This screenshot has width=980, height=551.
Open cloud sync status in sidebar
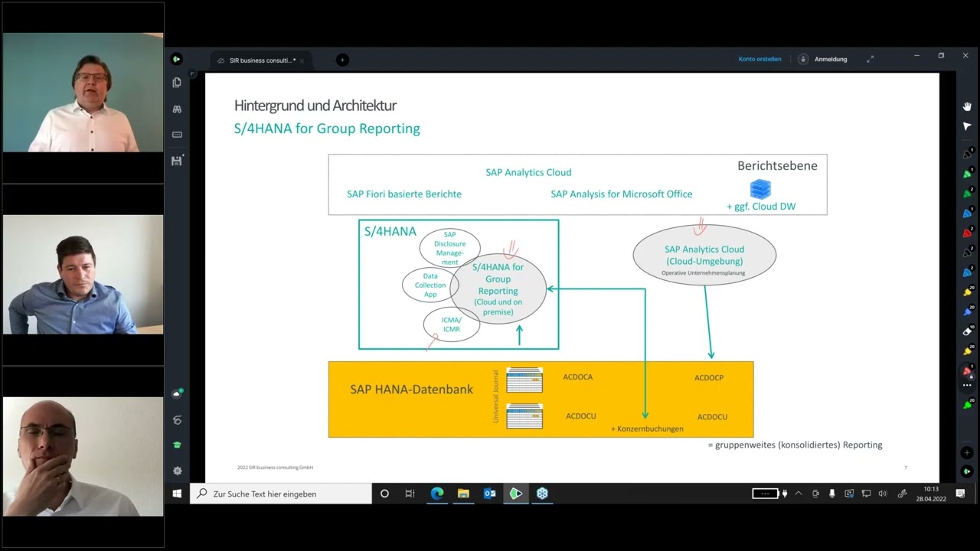(x=177, y=394)
